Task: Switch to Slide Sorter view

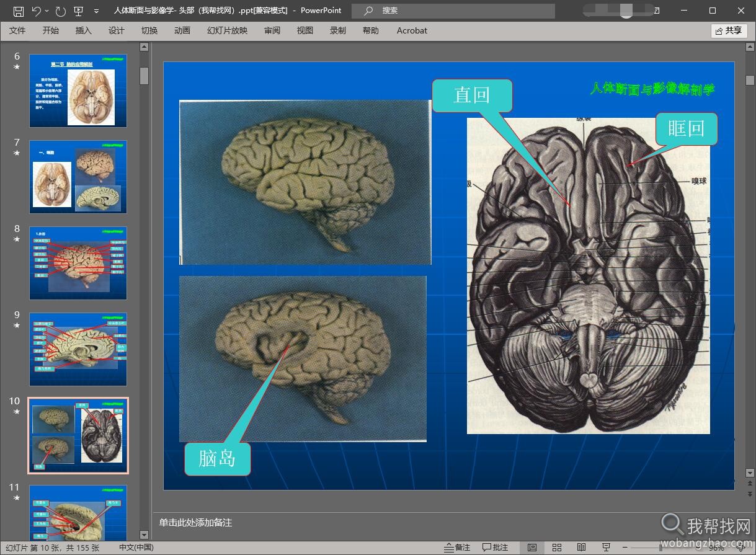Action: (x=556, y=548)
